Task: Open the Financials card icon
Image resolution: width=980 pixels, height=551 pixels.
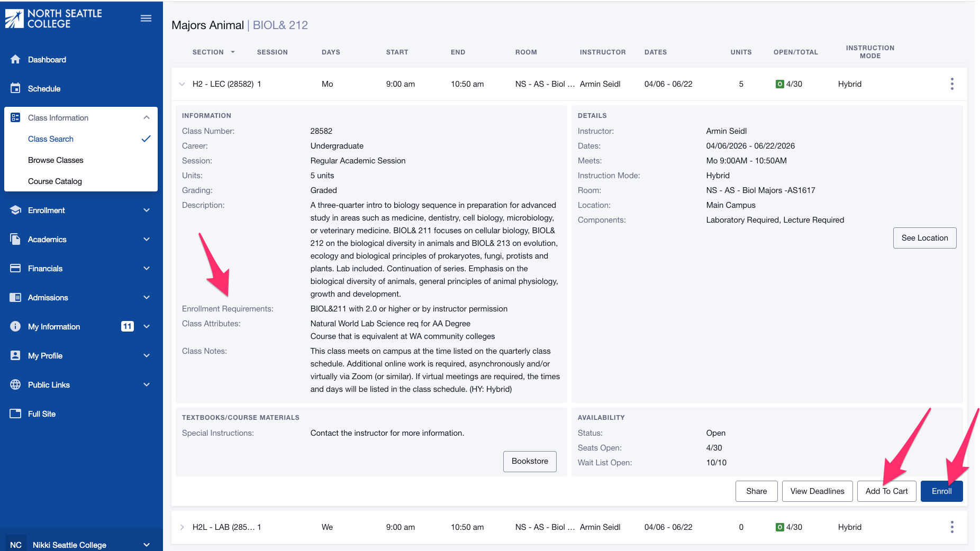Action: click(x=15, y=268)
